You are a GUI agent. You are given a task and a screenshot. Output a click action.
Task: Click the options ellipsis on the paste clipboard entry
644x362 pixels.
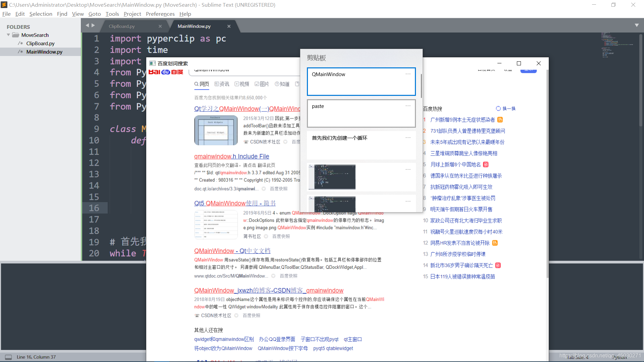(408, 106)
